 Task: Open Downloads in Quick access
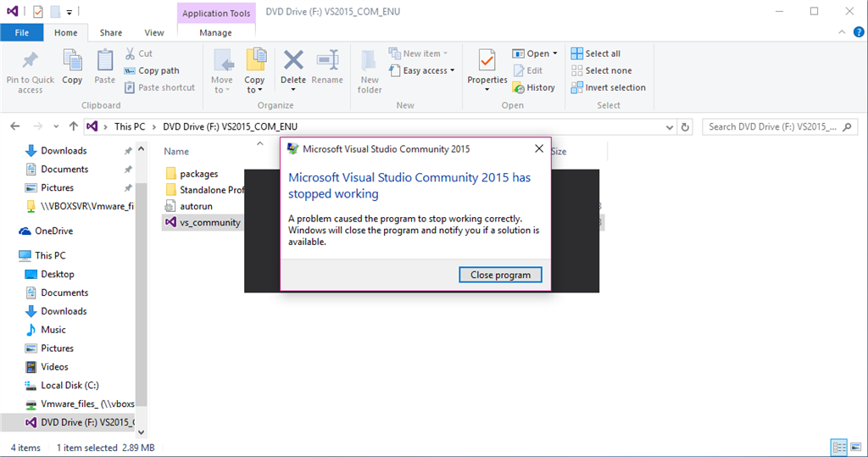(64, 151)
